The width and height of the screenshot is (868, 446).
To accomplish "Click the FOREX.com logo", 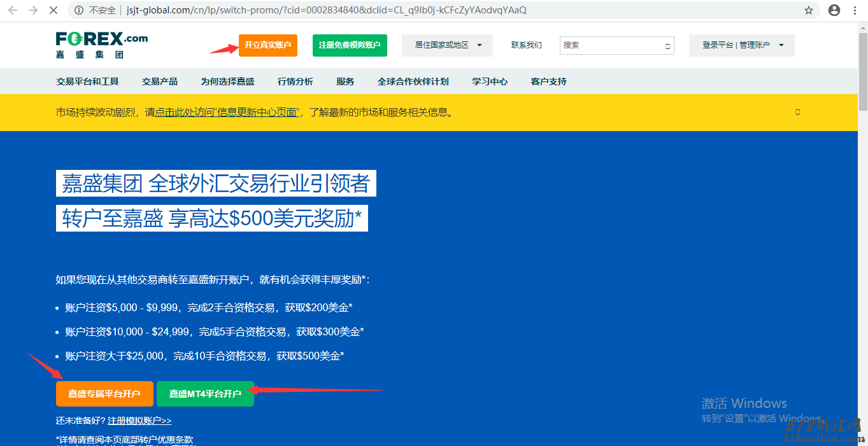I will pos(102,45).
